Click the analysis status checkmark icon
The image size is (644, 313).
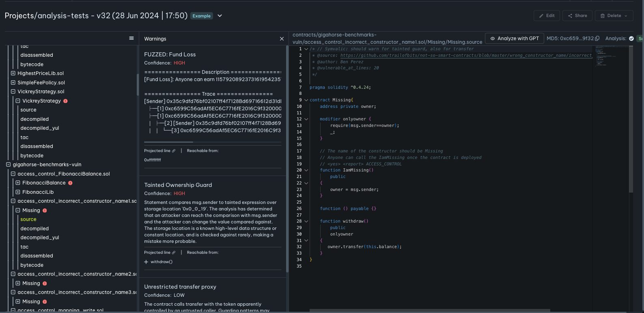tap(631, 39)
